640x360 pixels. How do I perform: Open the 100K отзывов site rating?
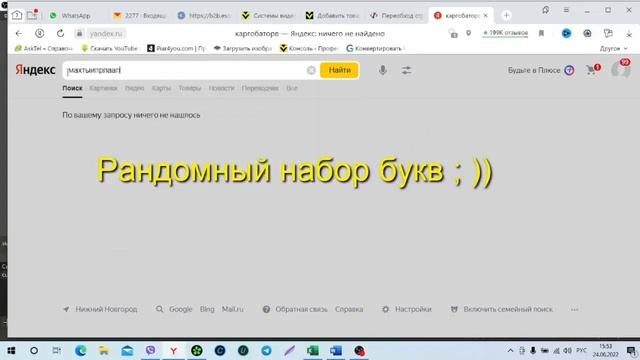click(x=505, y=33)
